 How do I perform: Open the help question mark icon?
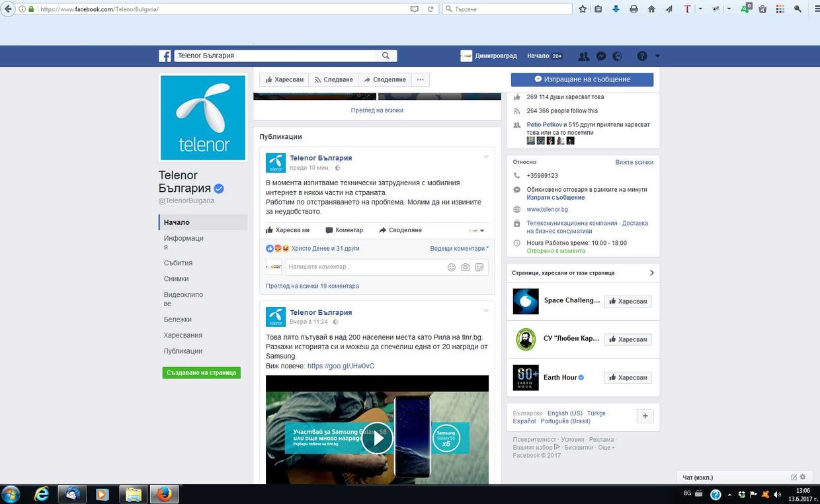641,56
